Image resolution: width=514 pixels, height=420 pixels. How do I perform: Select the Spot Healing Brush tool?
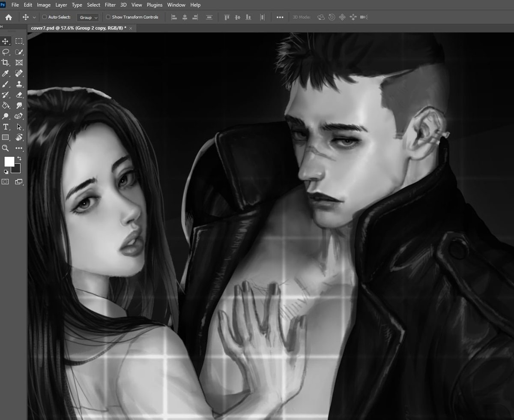[x=19, y=73]
